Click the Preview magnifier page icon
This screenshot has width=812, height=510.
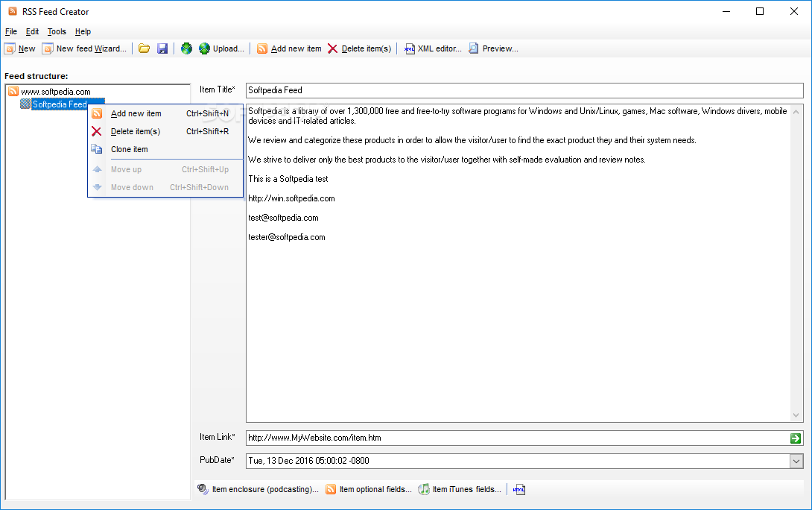[x=473, y=48]
